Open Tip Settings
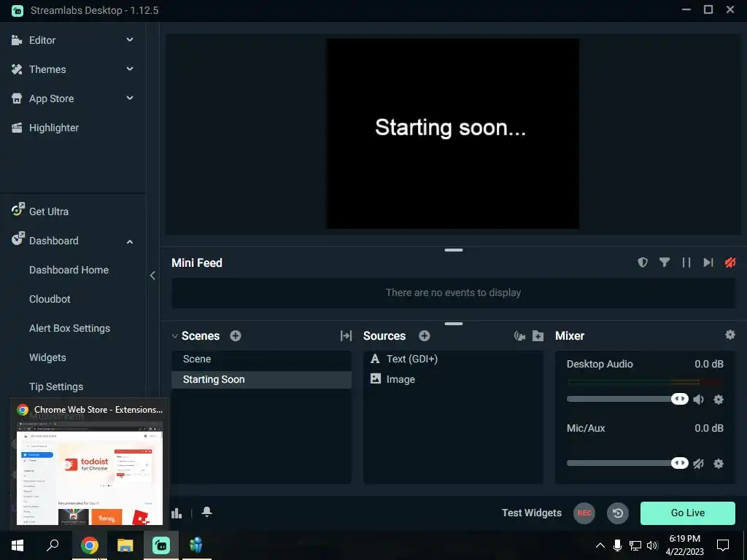The image size is (747, 560). (x=56, y=386)
